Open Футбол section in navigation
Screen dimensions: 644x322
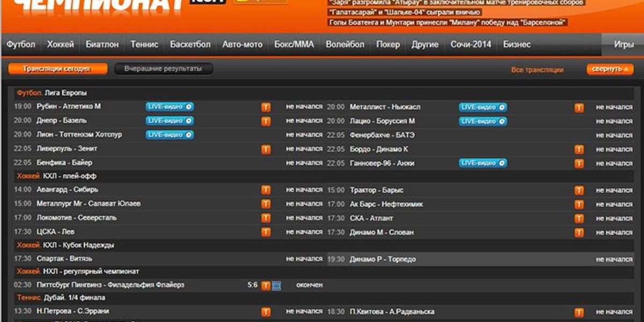point(21,45)
